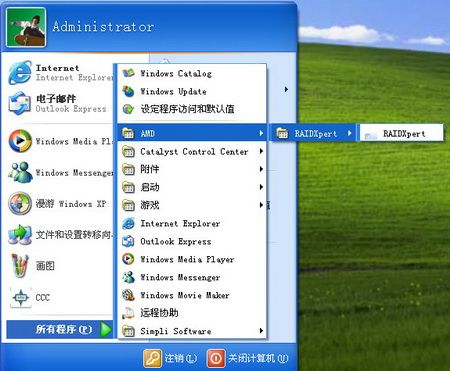Screen dimensions: 450x371
Task: Click the Catalyst Control Center label text
Action: [194, 152]
